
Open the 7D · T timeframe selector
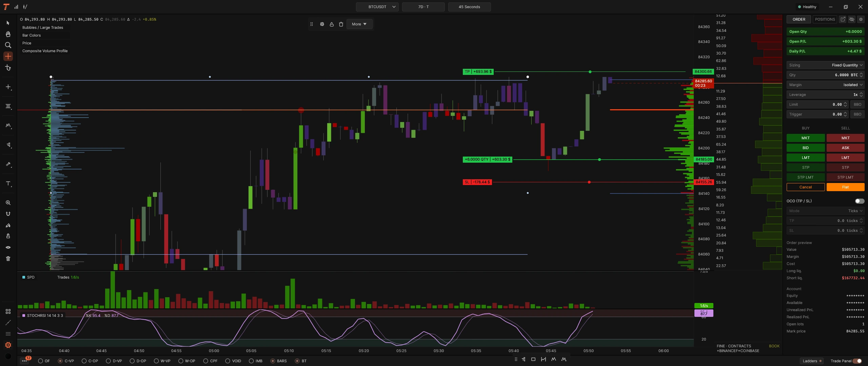pyautogui.click(x=423, y=7)
